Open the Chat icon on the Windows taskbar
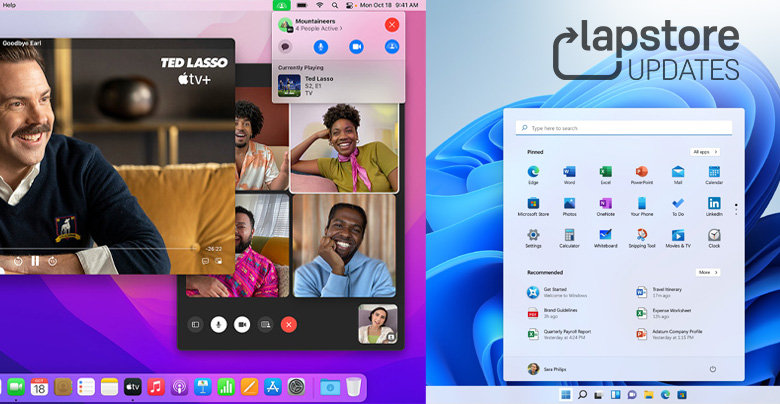780x404 pixels. tap(632, 395)
